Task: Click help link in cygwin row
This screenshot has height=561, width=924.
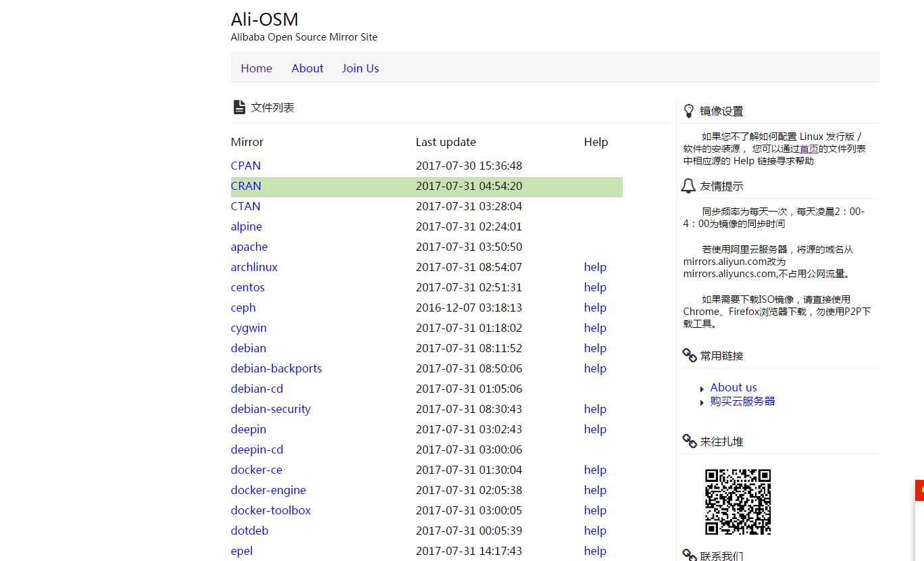Action: tap(595, 328)
